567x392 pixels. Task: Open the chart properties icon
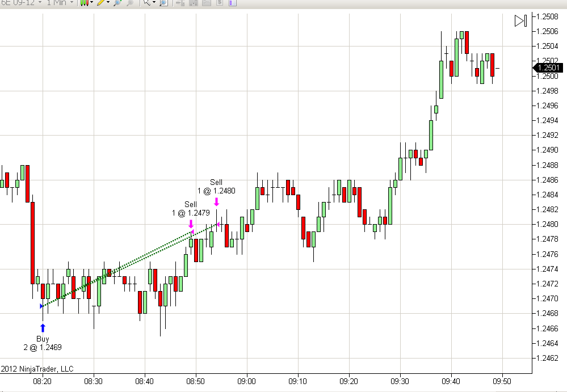[x=233, y=2]
